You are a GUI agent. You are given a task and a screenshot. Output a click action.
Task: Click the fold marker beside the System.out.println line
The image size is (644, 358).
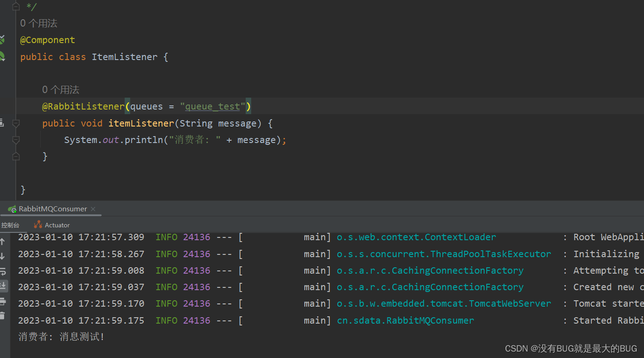click(x=16, y=140)
